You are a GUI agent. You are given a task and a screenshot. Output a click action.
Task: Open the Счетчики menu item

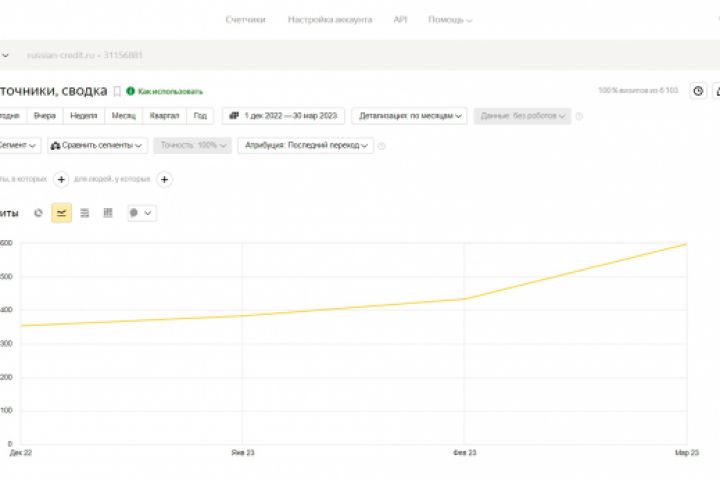click(245, 19)
